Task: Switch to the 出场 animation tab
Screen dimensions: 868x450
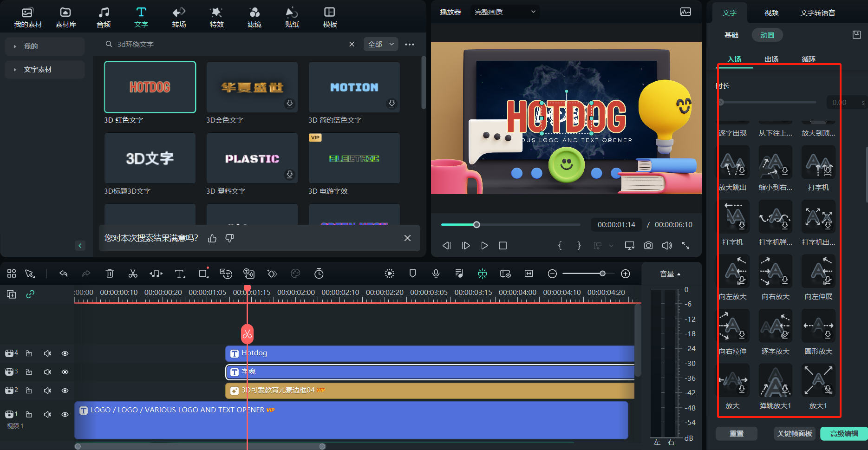Action: [771, 59]
